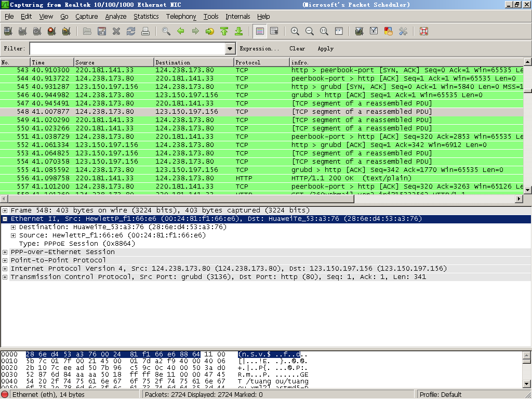532x399 pixels.
Task: Open the Help menu
Action: [x=263, y=16]
